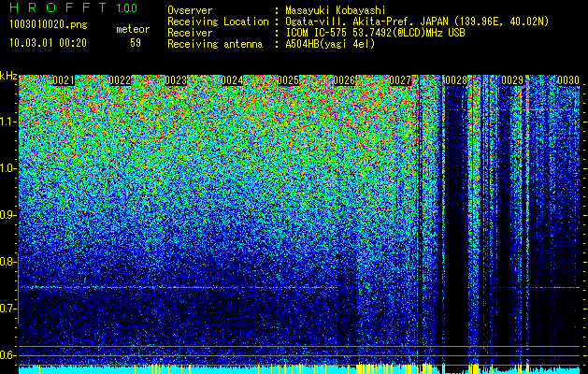Click the timestamp 10.03.01 00:20

point(49,43)
